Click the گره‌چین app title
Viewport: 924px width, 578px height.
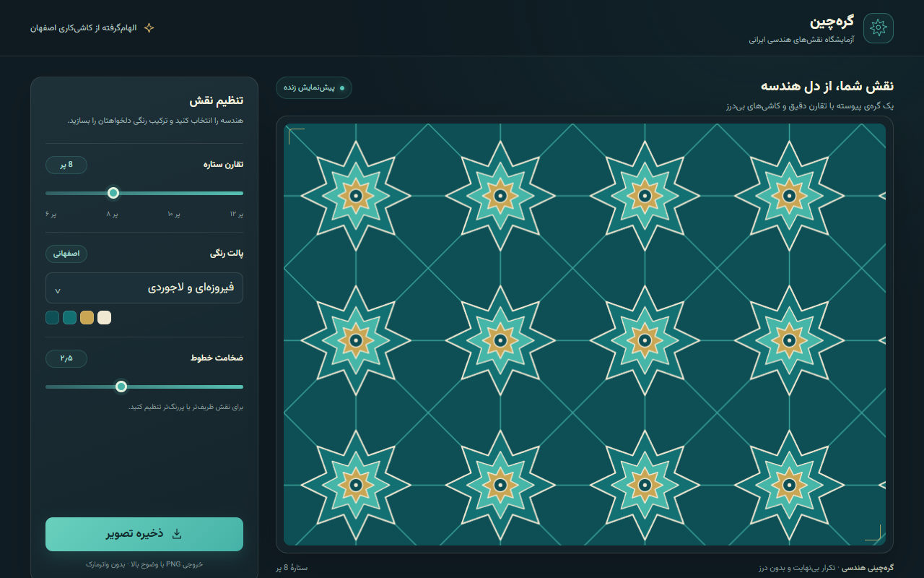point(832,21)
